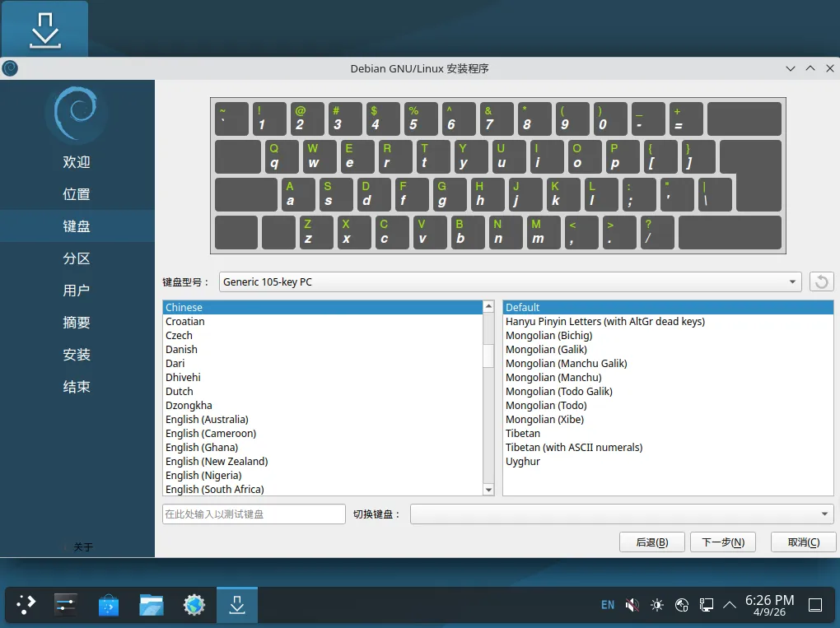Switch to installer task in taskbar

237,605
